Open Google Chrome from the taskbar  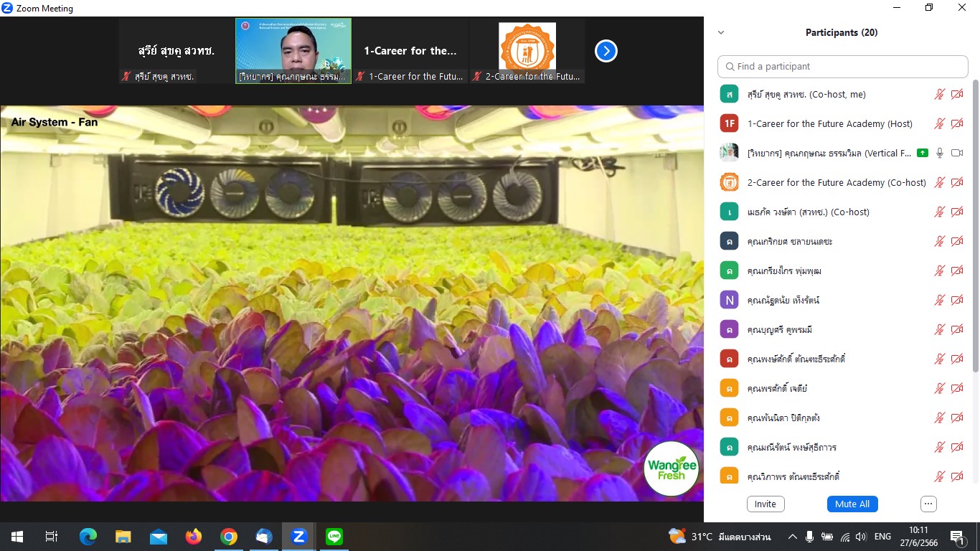[x=229, y=536]
